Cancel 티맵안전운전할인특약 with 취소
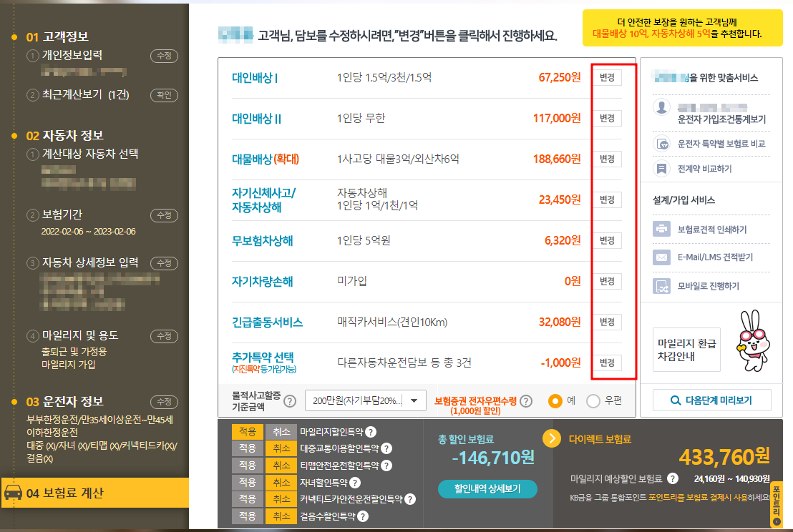This screenshot has height=532, width=793. click(x=281, y=463)
